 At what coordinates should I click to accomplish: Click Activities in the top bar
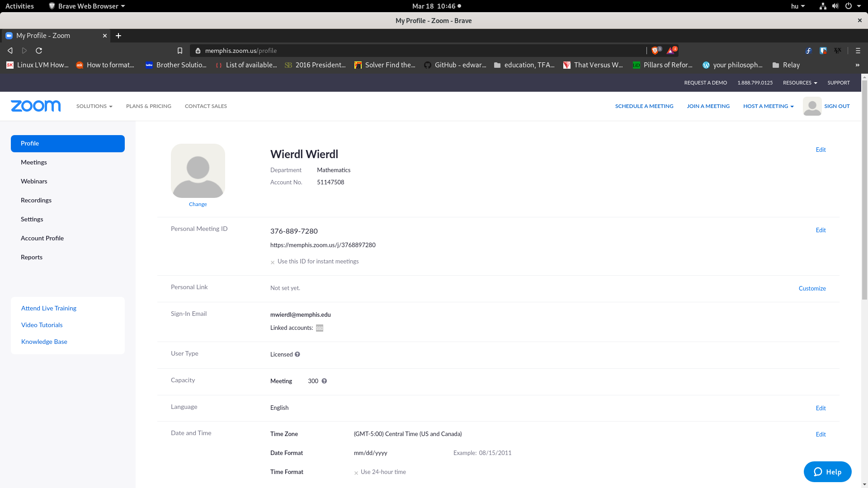pos(19,6)
